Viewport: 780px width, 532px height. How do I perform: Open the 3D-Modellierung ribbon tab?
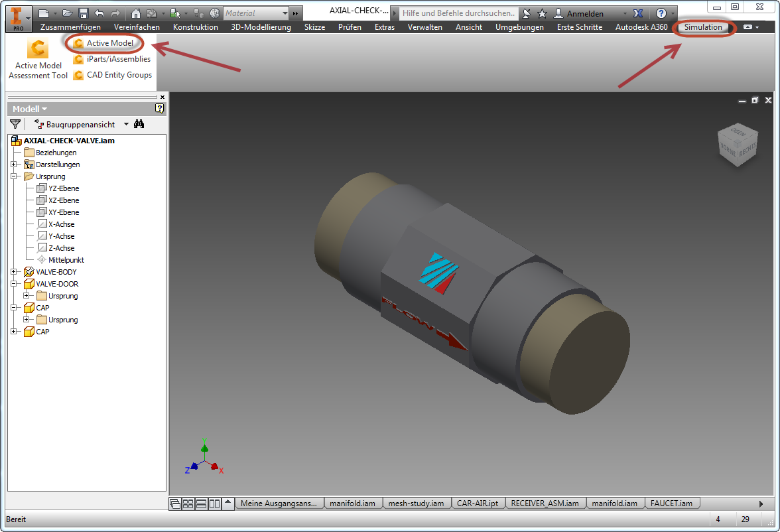tap(261, 27)
